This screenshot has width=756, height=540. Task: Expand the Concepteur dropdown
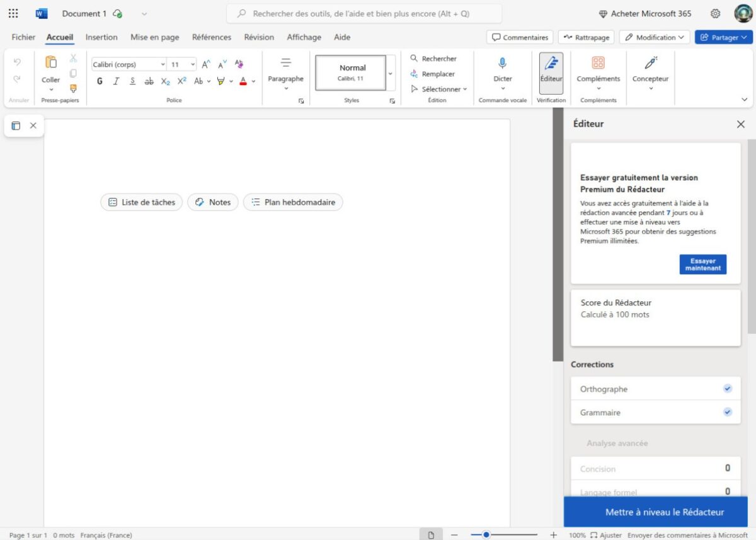click(651, 88)
